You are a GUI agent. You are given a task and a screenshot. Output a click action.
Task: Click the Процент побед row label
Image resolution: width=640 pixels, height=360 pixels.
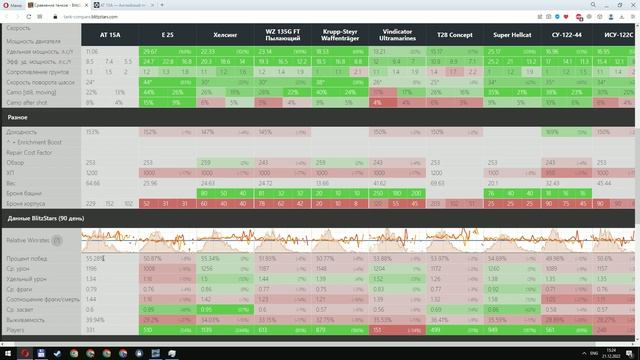tap(27, 259)
